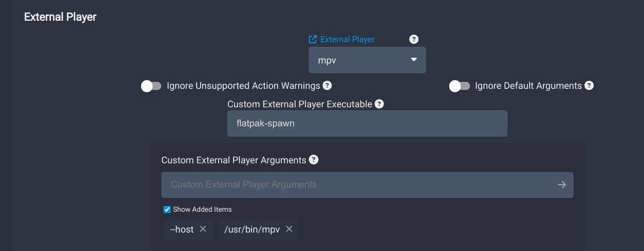This screenshot has width=644, height=251.
Task: Click the External Player section heading
Action: (x=60, y=17)
